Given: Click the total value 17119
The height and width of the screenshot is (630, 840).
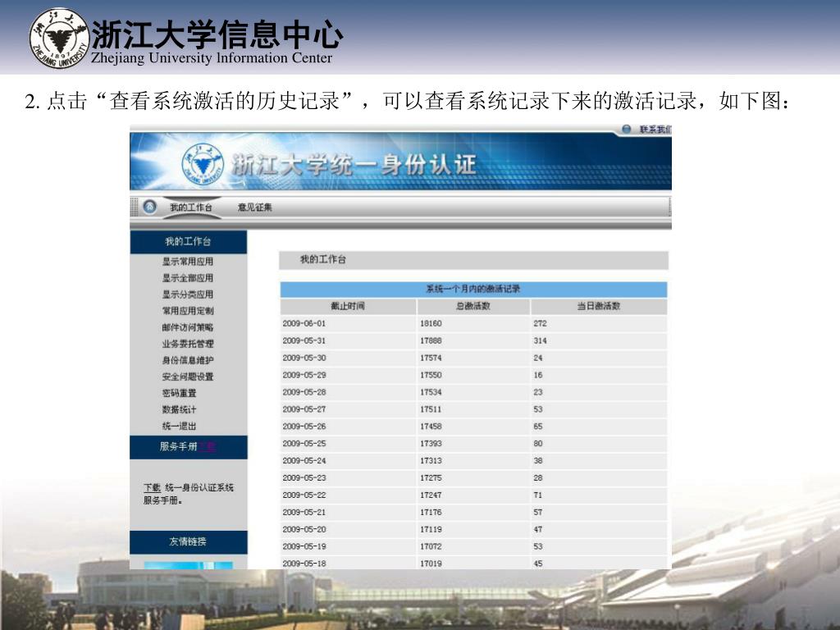Looking at the screenshot, I should (x=431, y=529).
